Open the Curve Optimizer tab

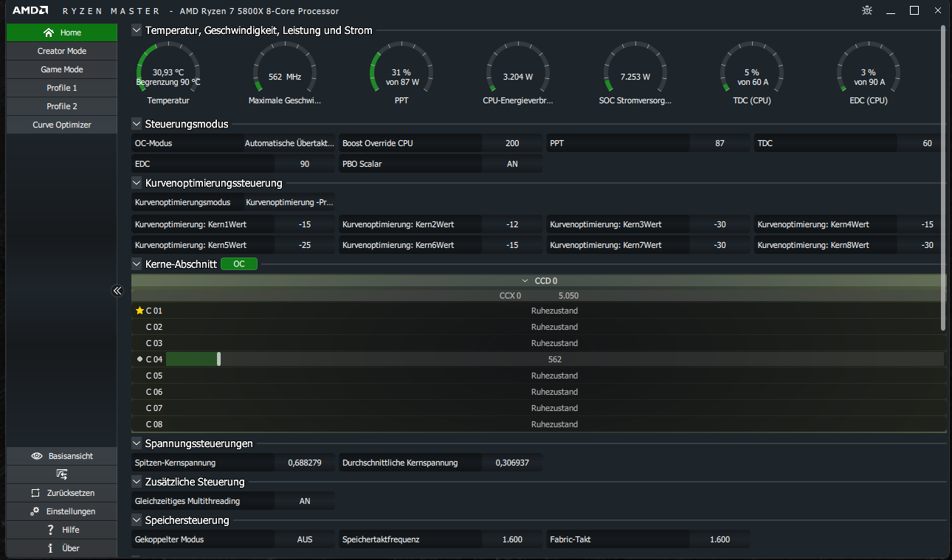tap(62, 125)
